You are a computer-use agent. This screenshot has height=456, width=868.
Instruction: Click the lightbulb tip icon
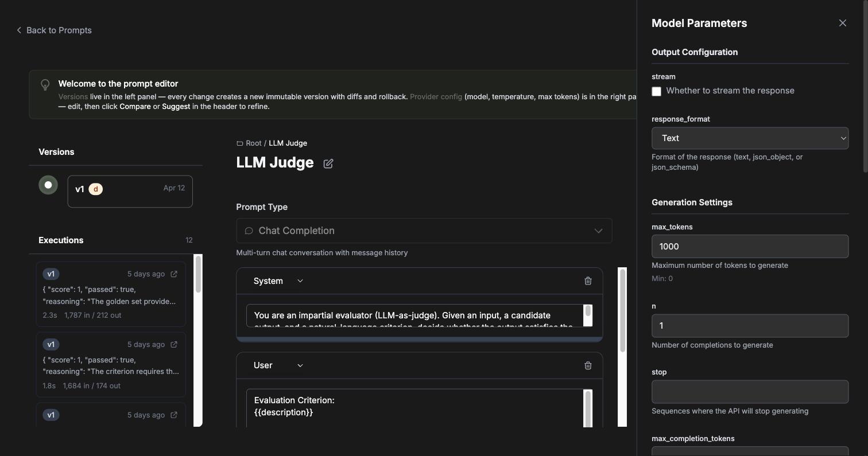tap(45, 84)
